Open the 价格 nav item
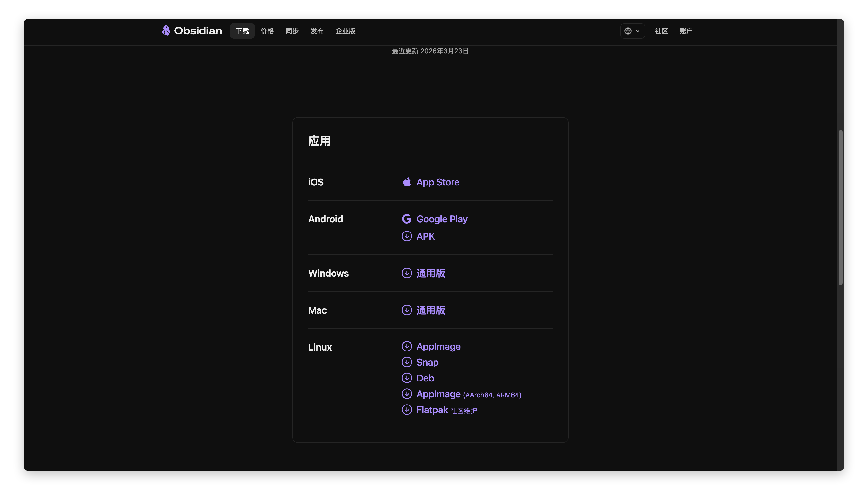Image resolution: width=868 pixels, height=500 pixels. [x=267, y=31]
